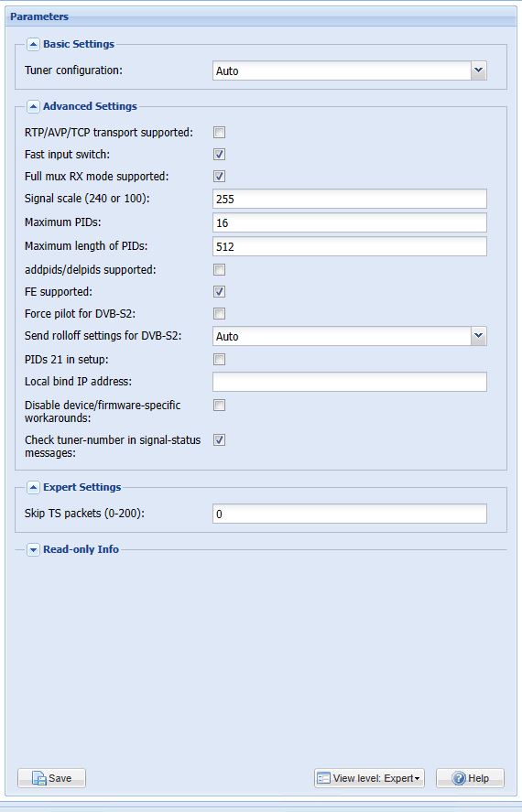Image resolution: width=522 pixels, height=812 pixels.
Task: Click the Save button
Action: click(52, 778)
